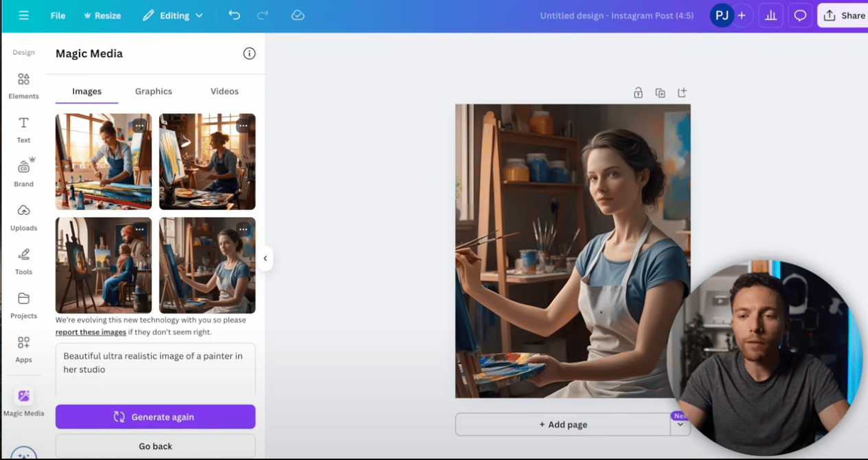Click the Generate again button
Image resolution: width=868 pixels, height=460 pixels.
[x=155, y=417]
